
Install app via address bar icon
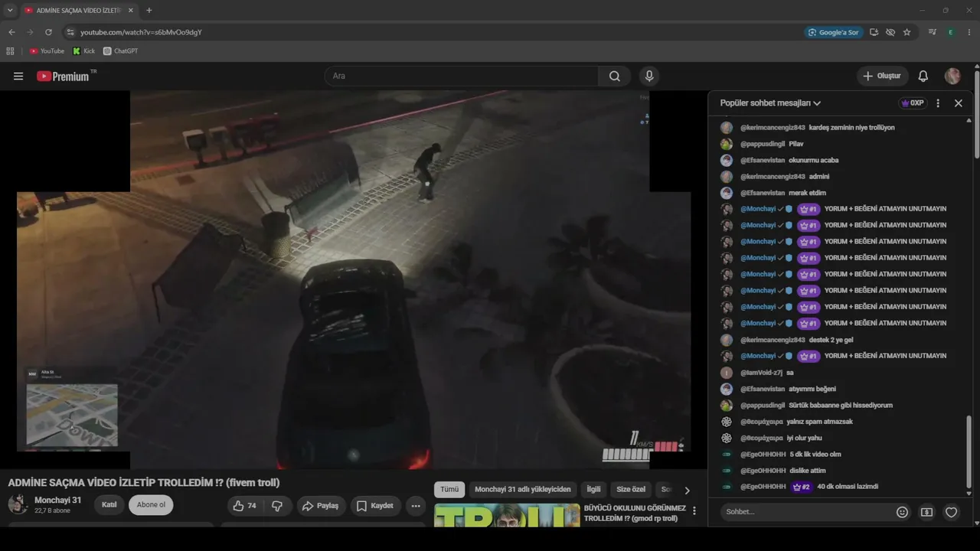874,32
